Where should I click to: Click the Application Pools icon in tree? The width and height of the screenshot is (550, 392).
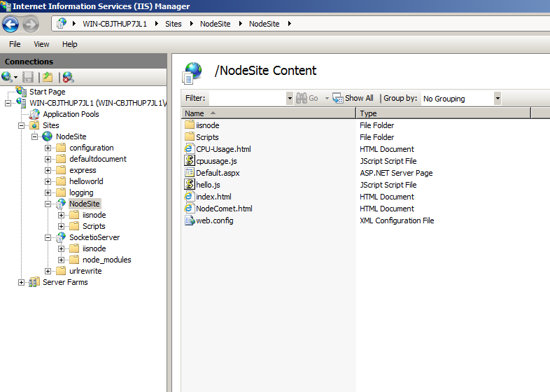(x=34, y=114)
